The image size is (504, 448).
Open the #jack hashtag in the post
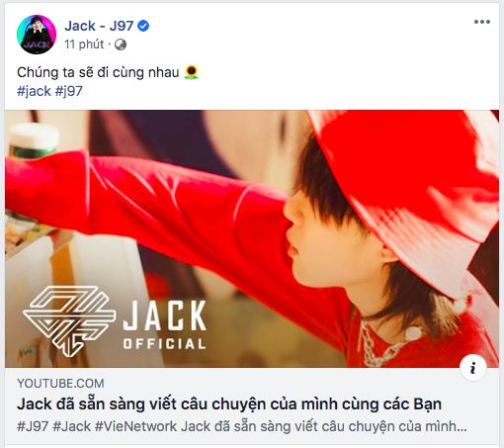[34, 91]
